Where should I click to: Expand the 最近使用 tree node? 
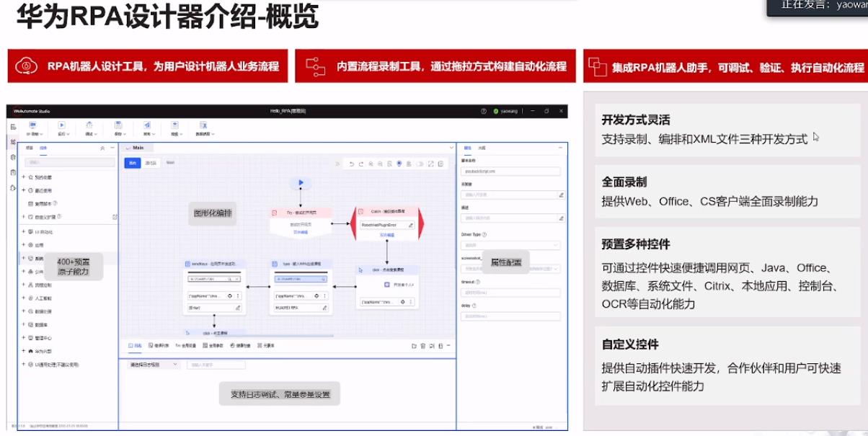click(x=23, y=190)
